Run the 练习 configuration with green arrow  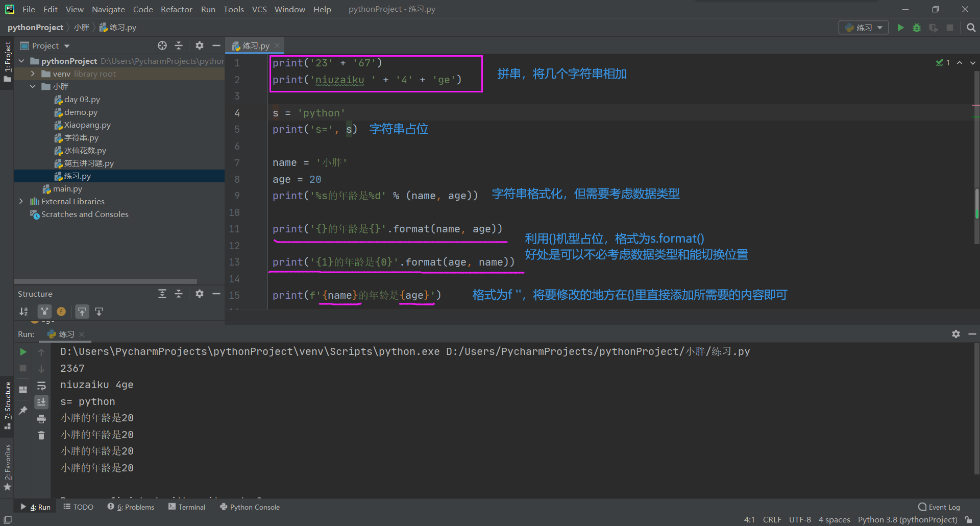(x=900, y=28)
